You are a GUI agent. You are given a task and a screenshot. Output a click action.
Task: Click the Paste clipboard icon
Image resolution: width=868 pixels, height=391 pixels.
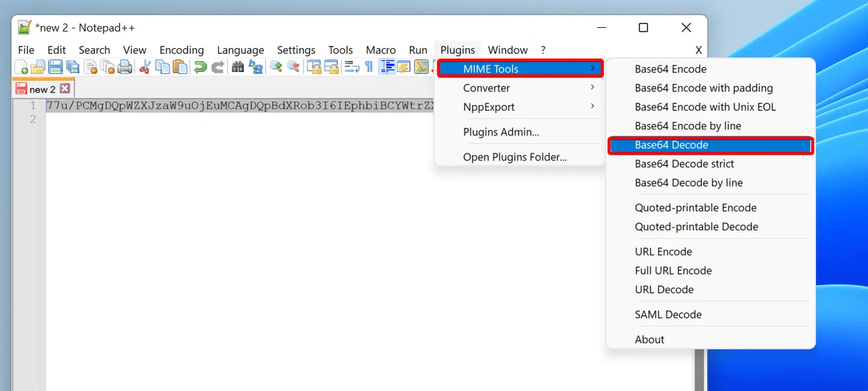coord(180,67)
